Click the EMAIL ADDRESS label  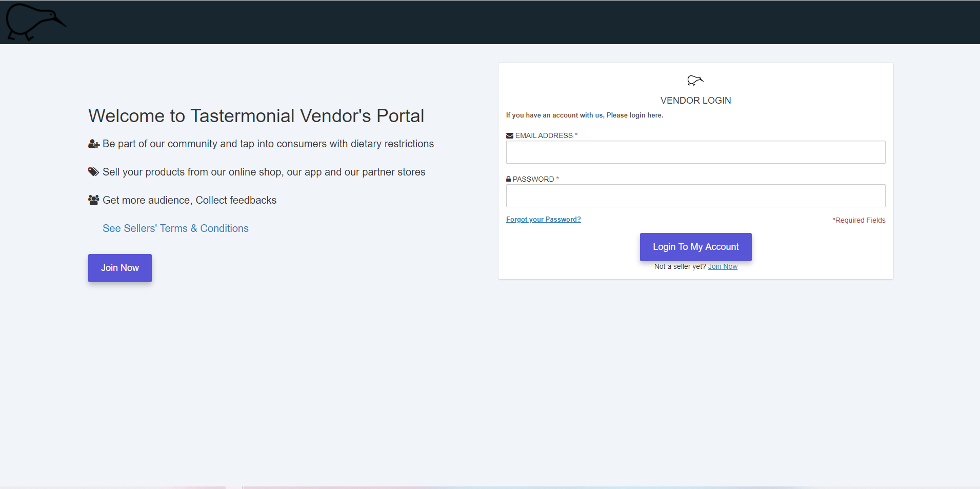[x=544, y=135]
